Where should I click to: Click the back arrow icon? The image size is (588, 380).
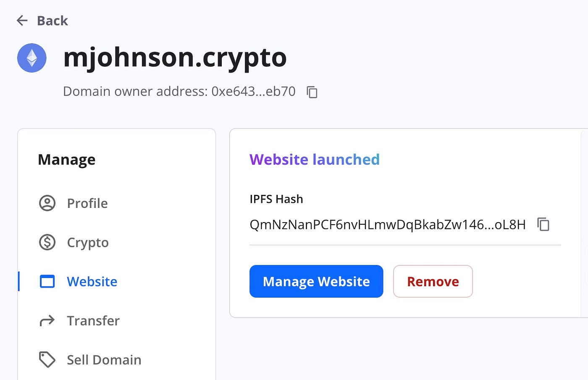point(22,21)
